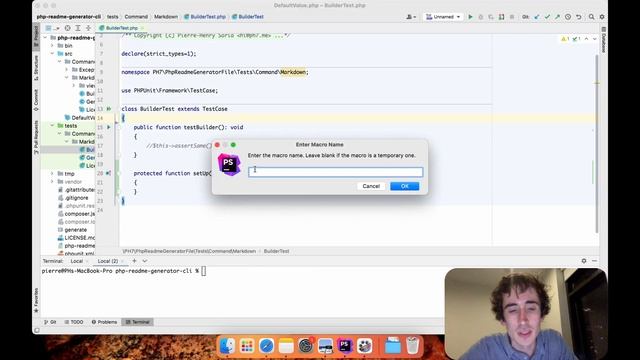The height and width of the screenshot is (360, 640).
Task: Click Run with Coverage icon
Action: (491, 17)
